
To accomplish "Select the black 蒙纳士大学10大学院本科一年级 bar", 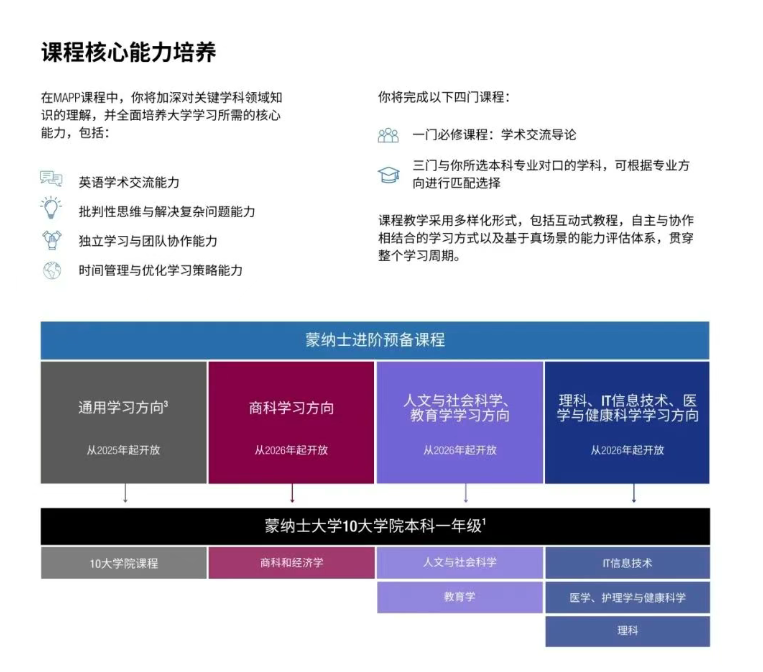I will pos(375,526).
